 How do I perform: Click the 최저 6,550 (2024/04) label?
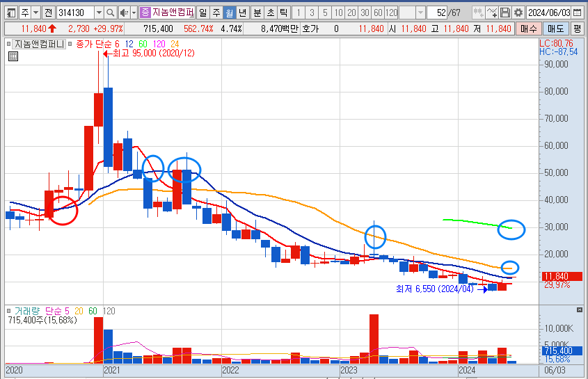435,289
